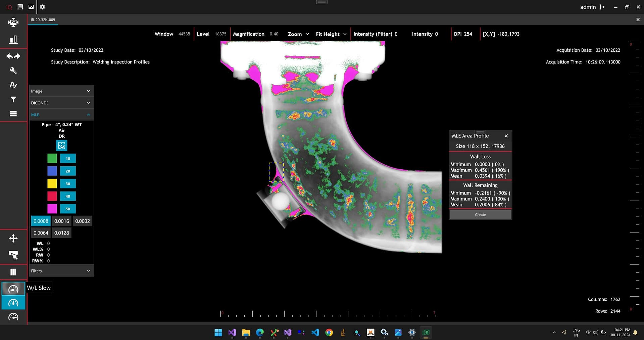This screenshot has height=340, width=644.
Task: Select the W/L Slow speed gauge
Action: click(13, 289)
